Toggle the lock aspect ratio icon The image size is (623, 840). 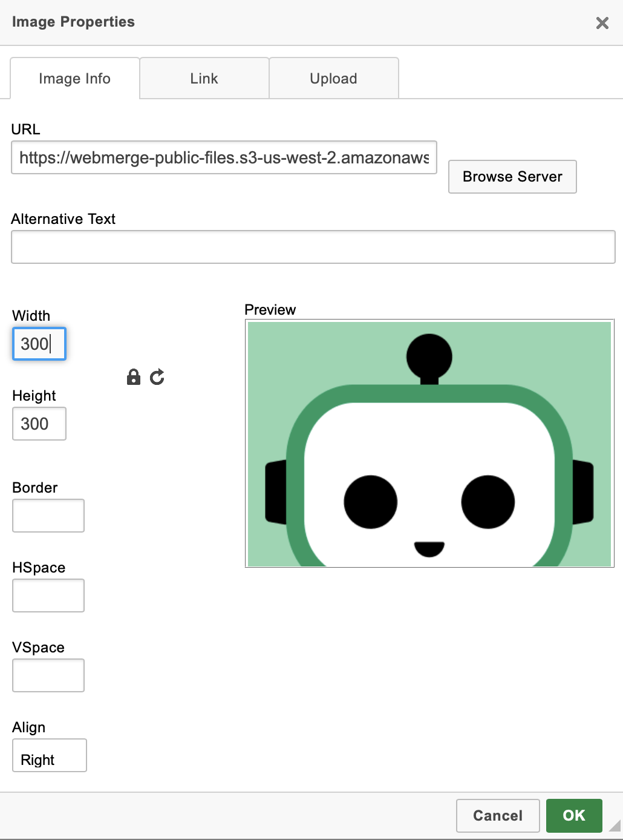point(133,378)
